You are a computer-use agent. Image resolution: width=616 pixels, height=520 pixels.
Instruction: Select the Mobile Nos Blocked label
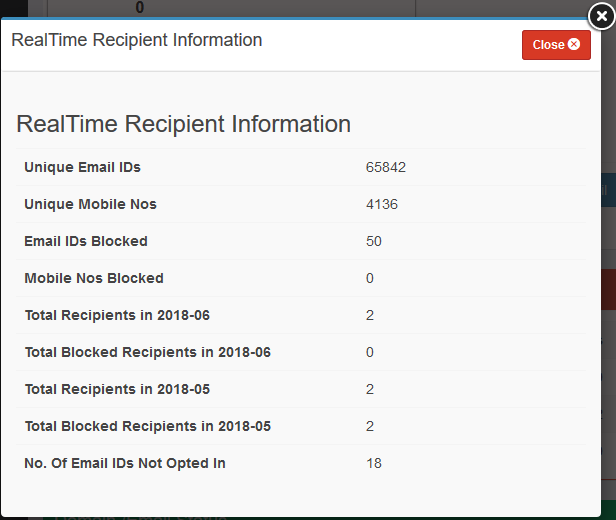pos(94,278)
